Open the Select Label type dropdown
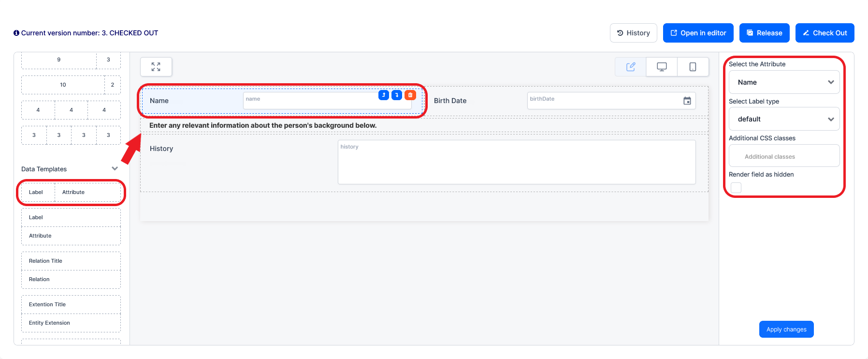The image size is (868, 359). 784,119
